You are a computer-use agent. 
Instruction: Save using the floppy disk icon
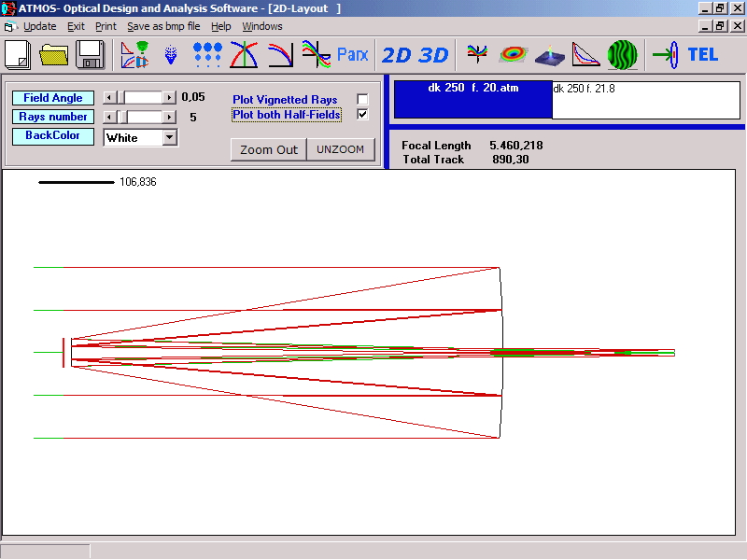pos(90,54)
